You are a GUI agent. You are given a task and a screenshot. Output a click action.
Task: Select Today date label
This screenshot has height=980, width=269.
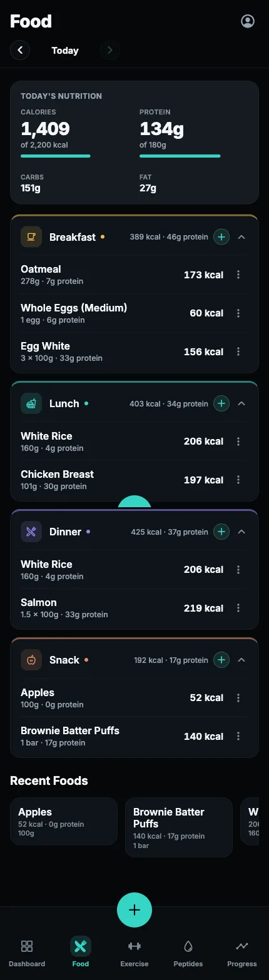click(65, 51)
